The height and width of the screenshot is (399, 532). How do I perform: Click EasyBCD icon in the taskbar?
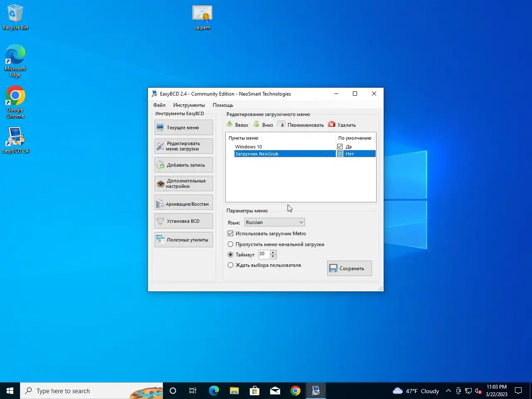[x=316, y=391]
